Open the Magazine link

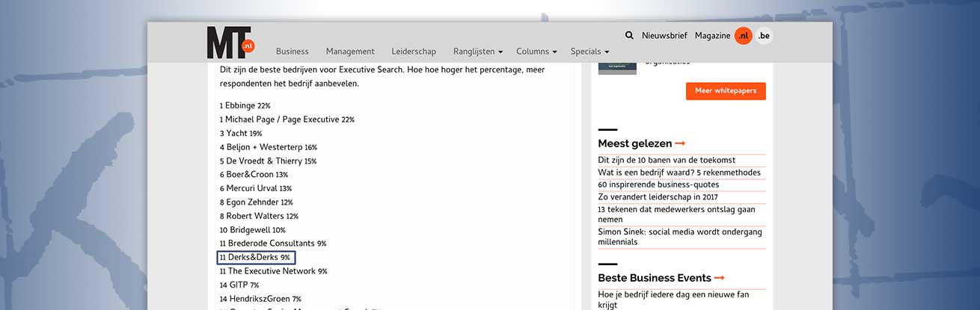tap(712, 35)
